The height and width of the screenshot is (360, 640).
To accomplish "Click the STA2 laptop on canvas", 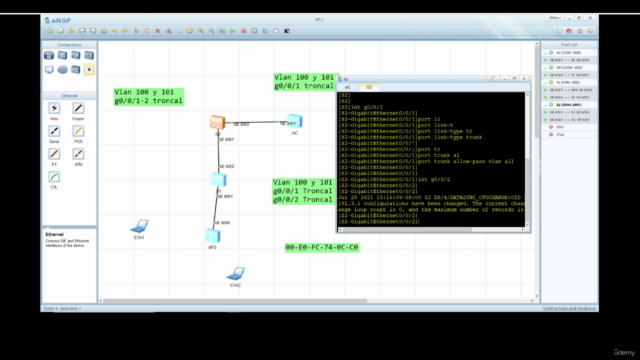I will tap(236, 273).
